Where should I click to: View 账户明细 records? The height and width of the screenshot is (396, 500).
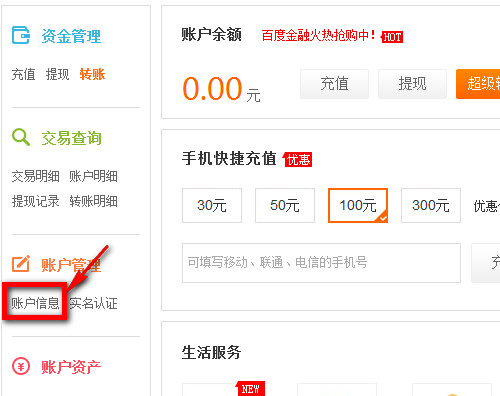click(x=93, y=176)
